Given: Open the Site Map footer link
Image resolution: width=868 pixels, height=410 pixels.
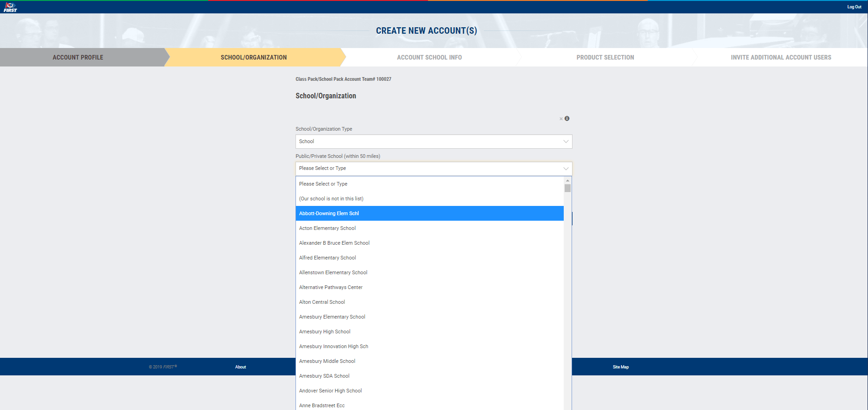Looking at the screenshot, I should tap(621, 367).
